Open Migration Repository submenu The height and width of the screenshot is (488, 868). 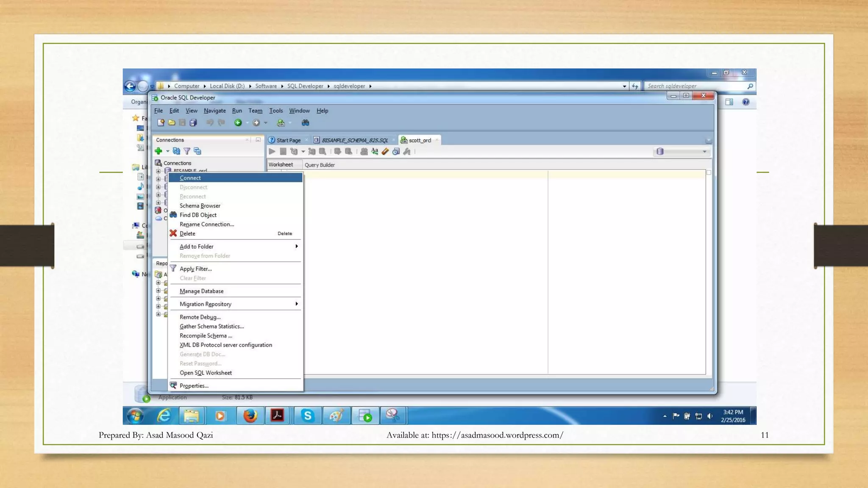pos(236,304)
